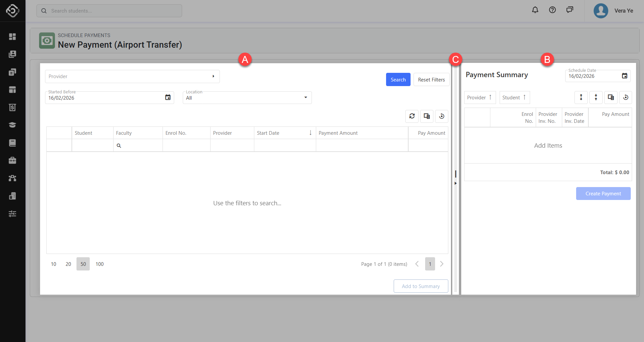This screenshot has width=644, height=342.
Task: Collapse all groups in Payment Summary
Action: [x=596, y=97]
